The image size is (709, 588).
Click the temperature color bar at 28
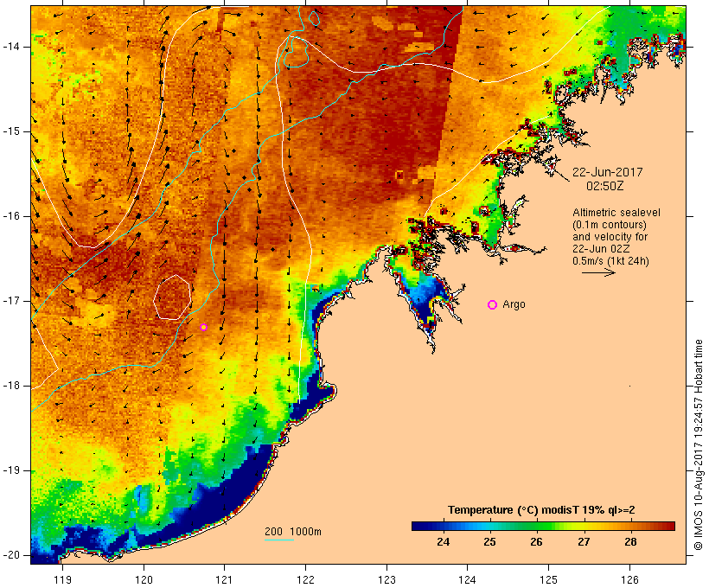pyautogui.click(x=630, y=526)
